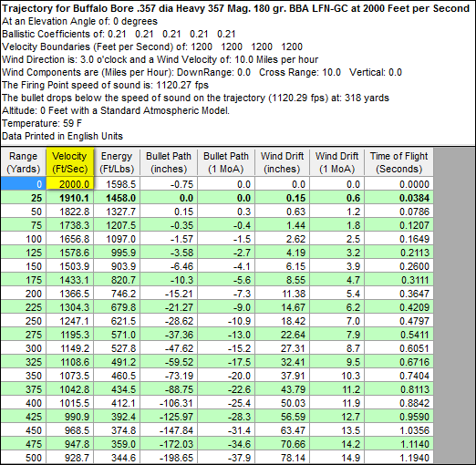Select the Wind Drift (1 MoA) header

336,162
